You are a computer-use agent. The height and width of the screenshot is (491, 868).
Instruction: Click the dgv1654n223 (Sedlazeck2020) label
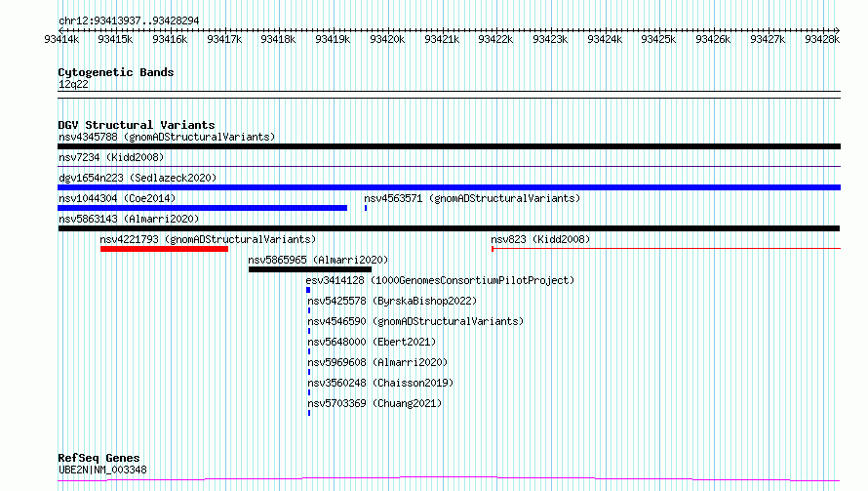[138, 178]
